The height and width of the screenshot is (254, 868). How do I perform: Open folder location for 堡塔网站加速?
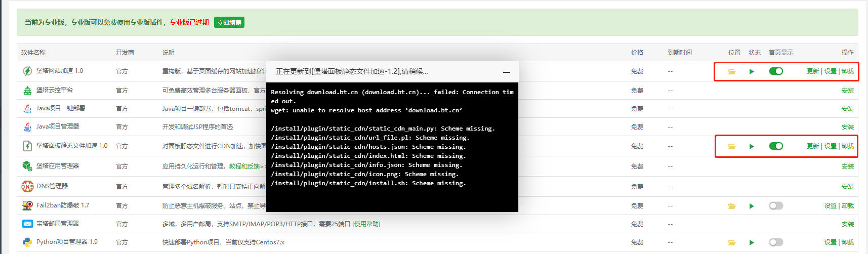[731, 71]
